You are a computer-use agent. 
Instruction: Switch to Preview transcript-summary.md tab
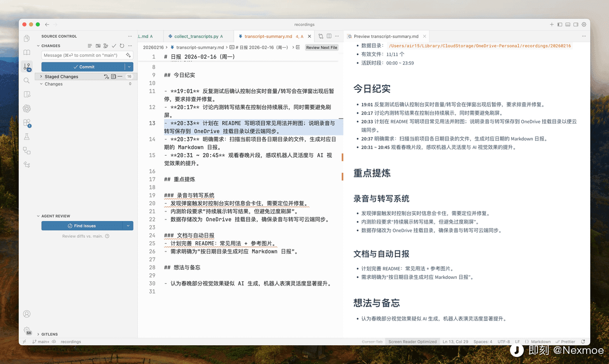click(x=386, y=37)
